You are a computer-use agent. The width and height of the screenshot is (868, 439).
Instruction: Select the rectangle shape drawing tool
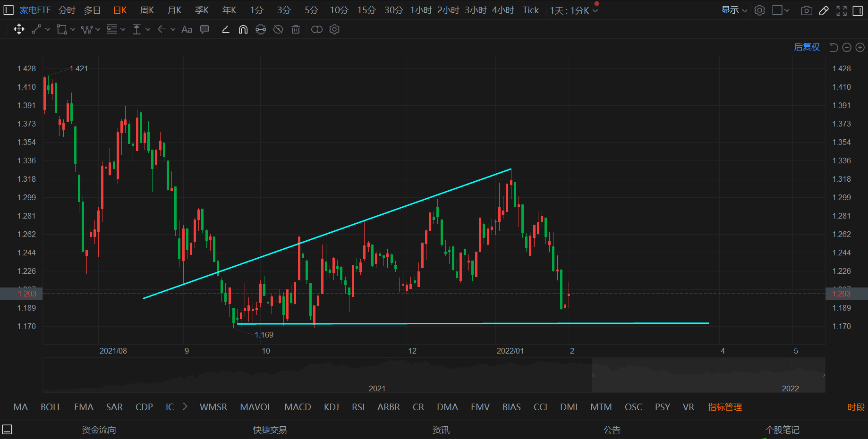point(61,29)
